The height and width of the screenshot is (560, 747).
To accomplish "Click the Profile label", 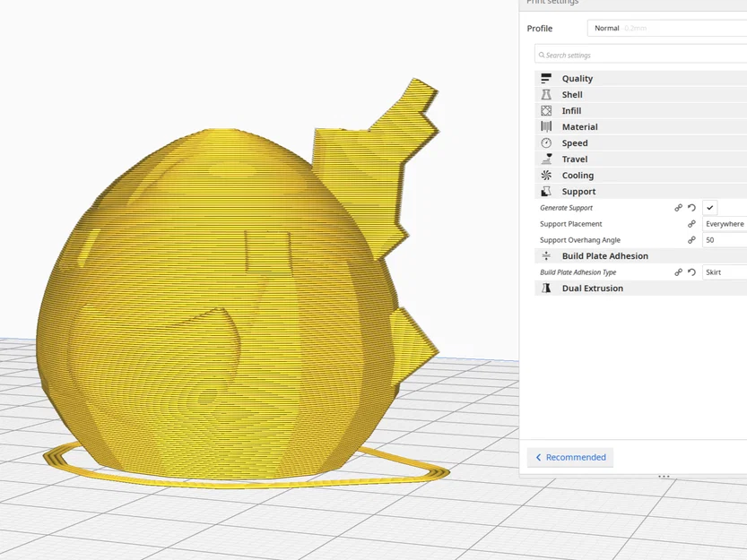I will [540, 29].
